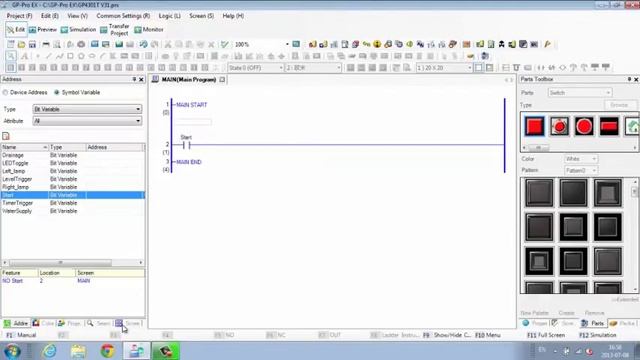This screenshot has width=640, height=360.
Task: Choose the red square switch shape
Action: (x=534, y=126)
